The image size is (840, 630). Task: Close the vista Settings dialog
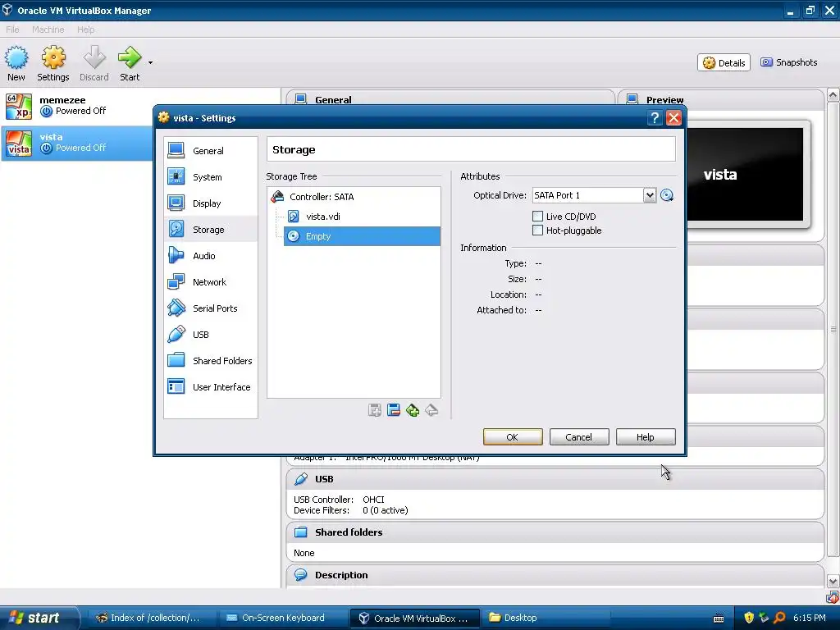point(674,118)
